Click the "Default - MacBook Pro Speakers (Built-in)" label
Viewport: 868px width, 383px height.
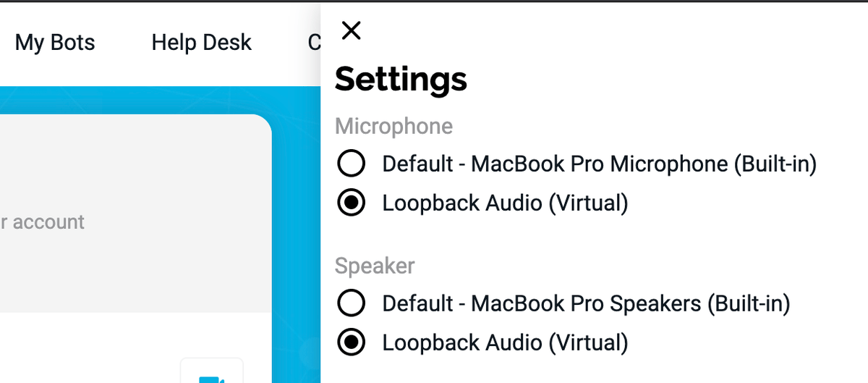click(586, 303)
